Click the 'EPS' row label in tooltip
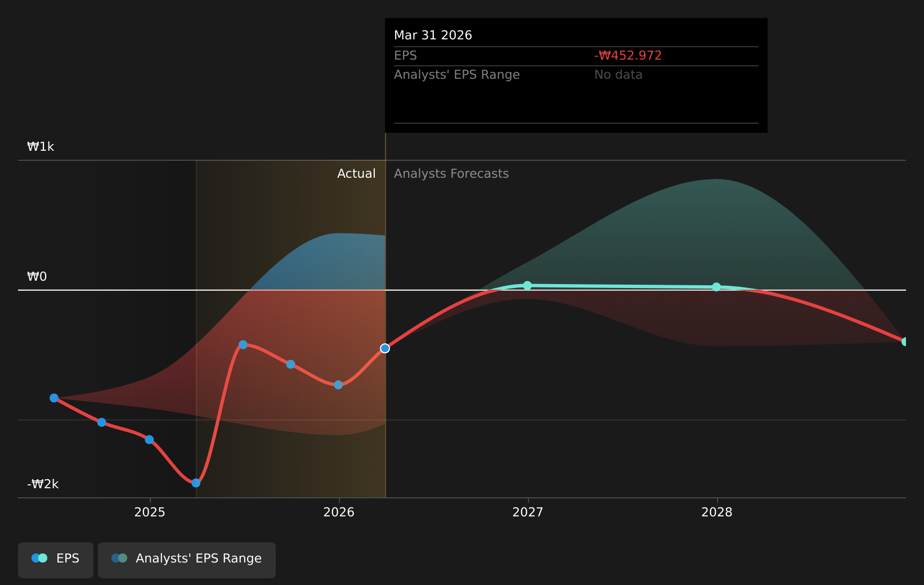 [x=405, y=56]
